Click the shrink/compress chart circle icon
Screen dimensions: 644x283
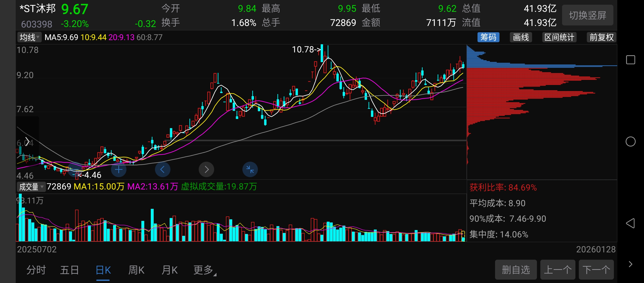tap(250, 170)
